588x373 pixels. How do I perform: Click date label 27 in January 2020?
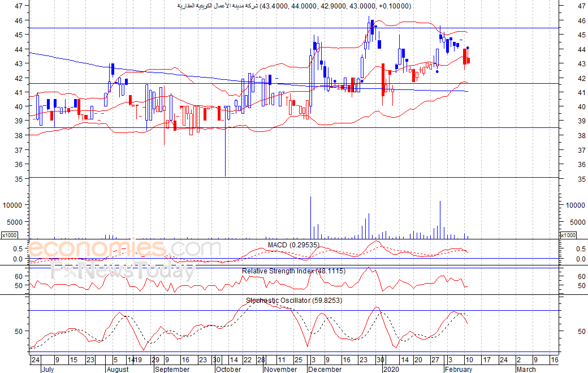click(435, 360)
